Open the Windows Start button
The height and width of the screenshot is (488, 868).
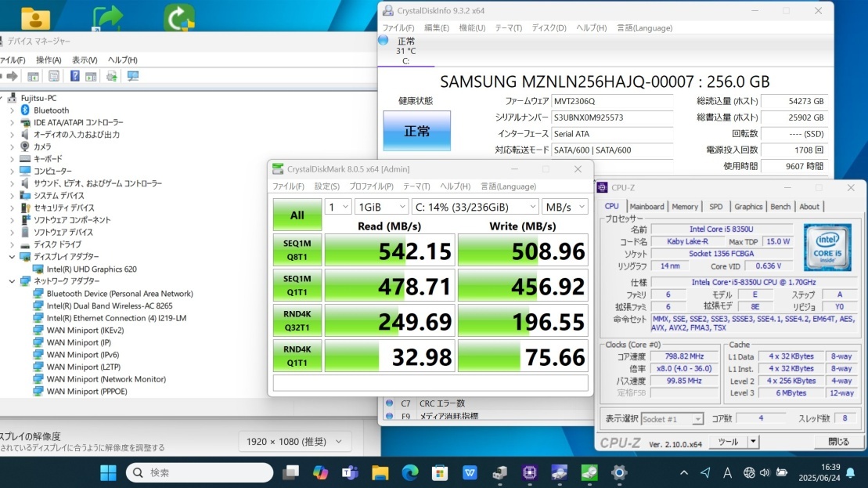tap(108, 472)
